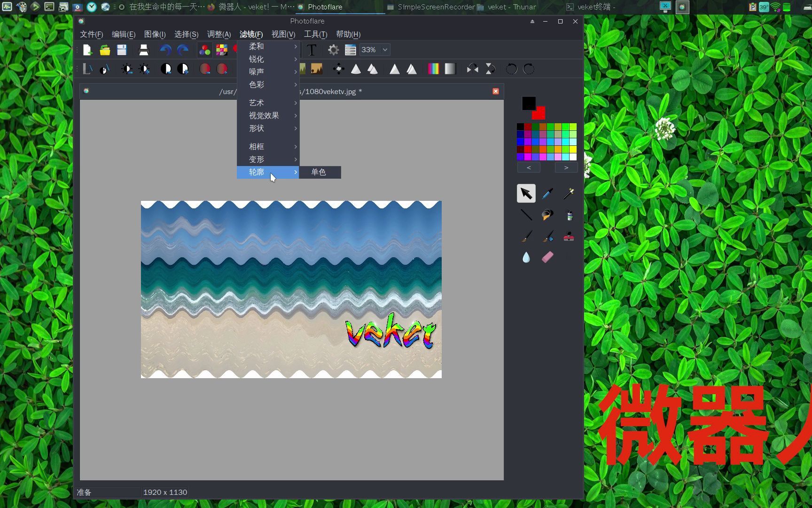Open preferences with the gear icon
The width and height of the screenshot is (812, 508).
(x=333, y=50)
